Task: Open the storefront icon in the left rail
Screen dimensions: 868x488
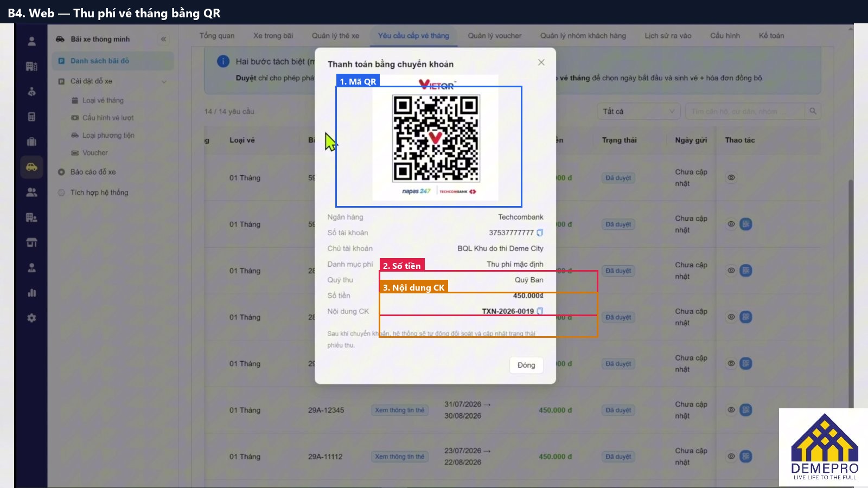Action: coord(32,242)
